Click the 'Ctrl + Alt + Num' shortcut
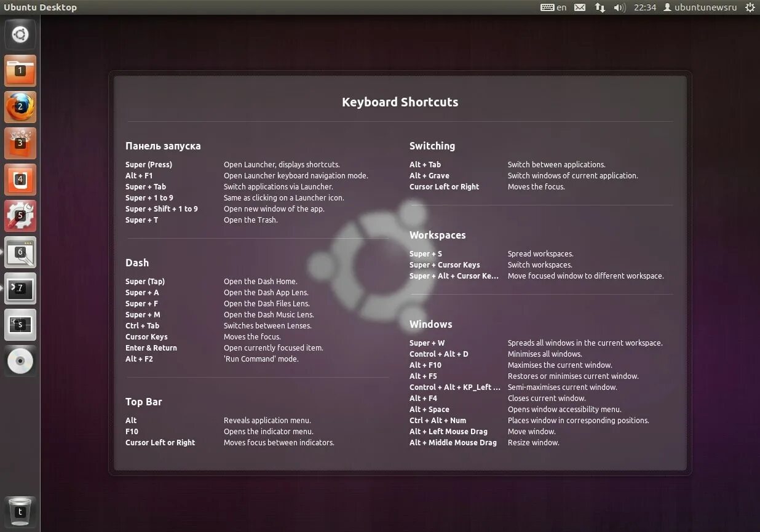 point(438,421)
